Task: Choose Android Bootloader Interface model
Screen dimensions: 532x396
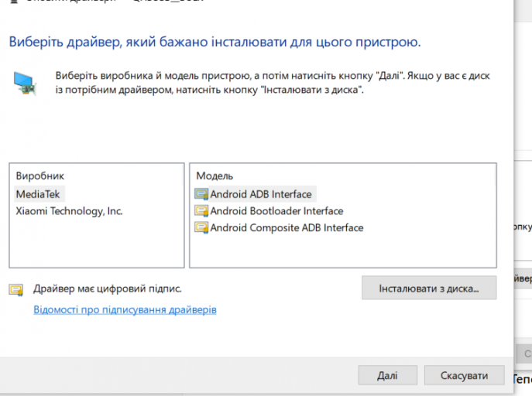Action: click(x=276, y=211)
